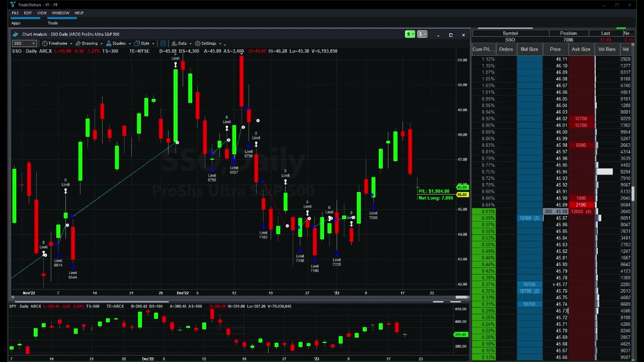Click the white volume bar at price 45.94
This screenshot has height=362, width=644.
[x=604, y=172]
